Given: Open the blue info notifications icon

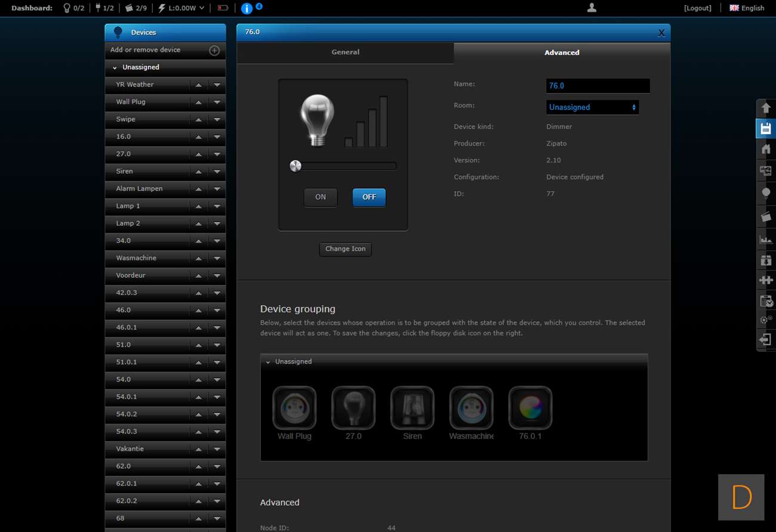Looking at the screenshot, I should click(x=247, y=8).
